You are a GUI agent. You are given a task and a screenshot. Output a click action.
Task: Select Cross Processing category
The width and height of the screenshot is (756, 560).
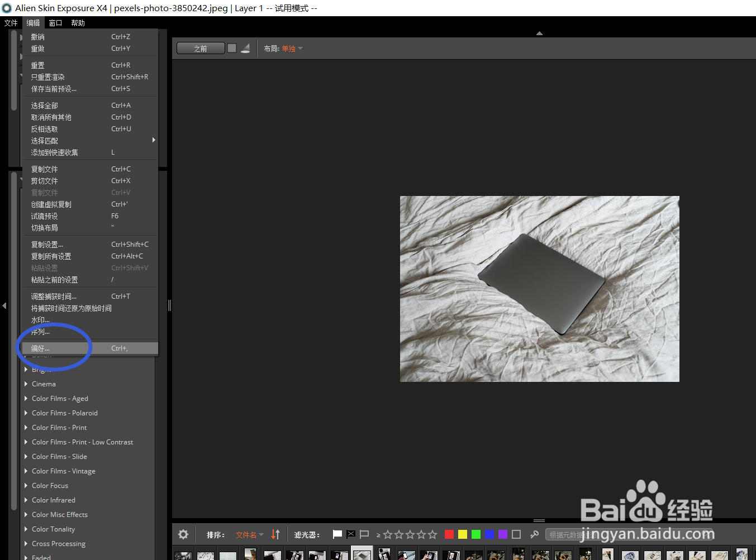click(59, 544)
